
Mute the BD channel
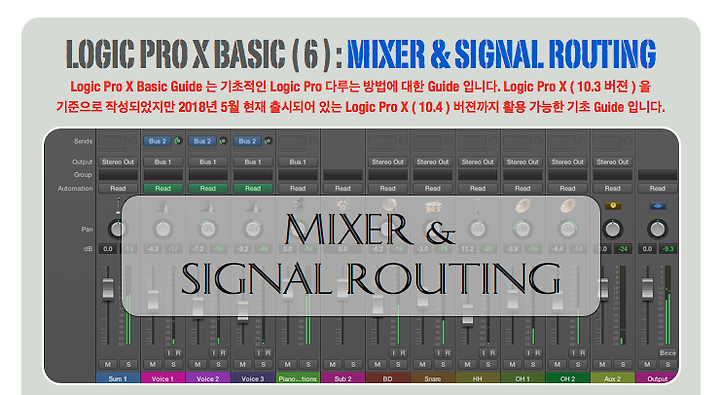[x=377, y=364]
